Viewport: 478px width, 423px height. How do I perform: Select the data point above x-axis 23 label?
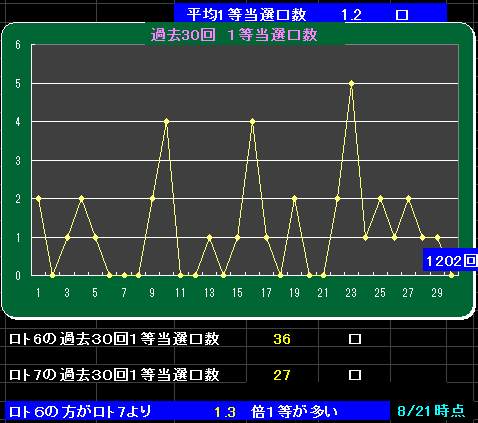(351, 83)
